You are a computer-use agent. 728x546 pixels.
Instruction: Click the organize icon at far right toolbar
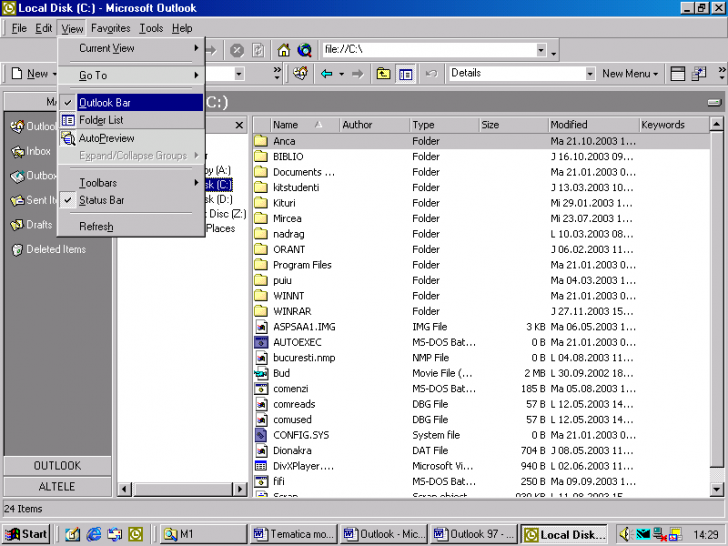[699, 74]
